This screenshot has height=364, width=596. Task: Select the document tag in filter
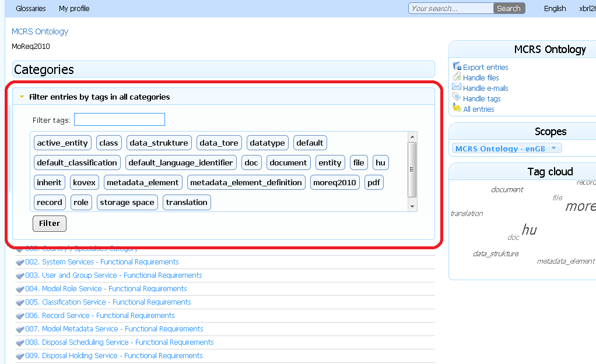(288, 162)
